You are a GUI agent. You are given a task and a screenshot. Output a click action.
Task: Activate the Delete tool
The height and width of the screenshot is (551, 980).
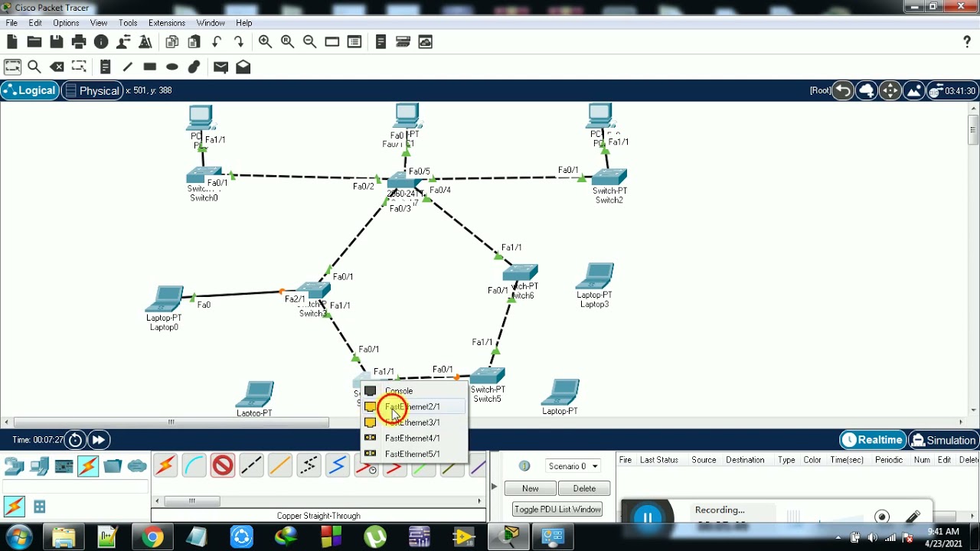(57, 67)
